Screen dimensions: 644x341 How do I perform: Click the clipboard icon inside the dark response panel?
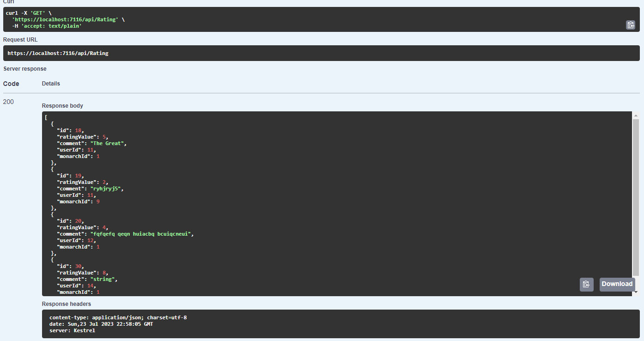pos(586,284)
